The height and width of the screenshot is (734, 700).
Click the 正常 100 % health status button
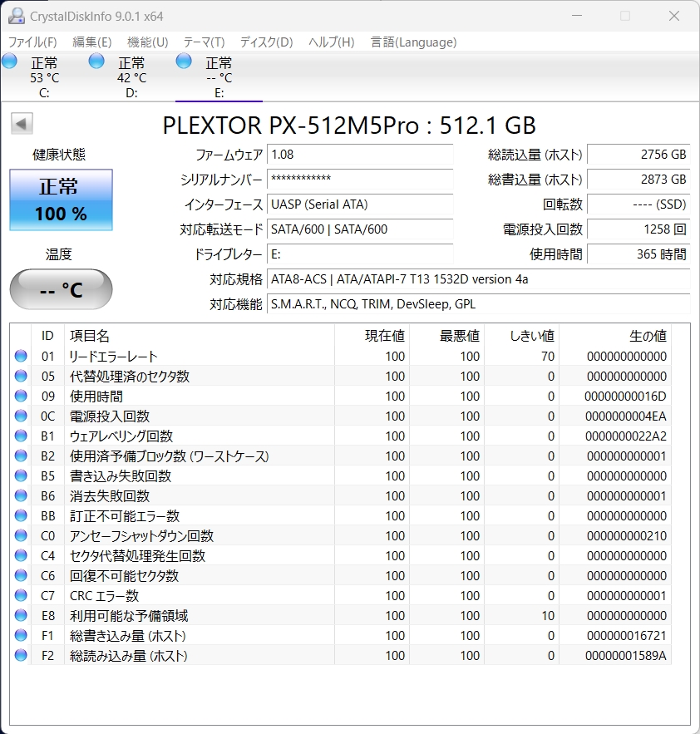(61, 200)
